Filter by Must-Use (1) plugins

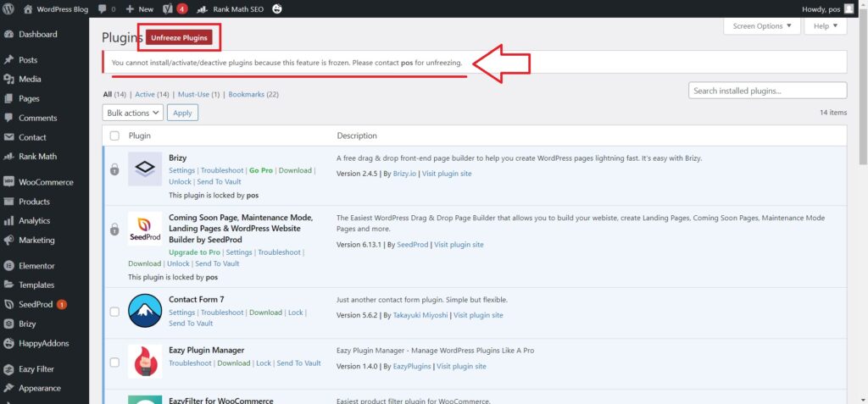coord(198,95)
